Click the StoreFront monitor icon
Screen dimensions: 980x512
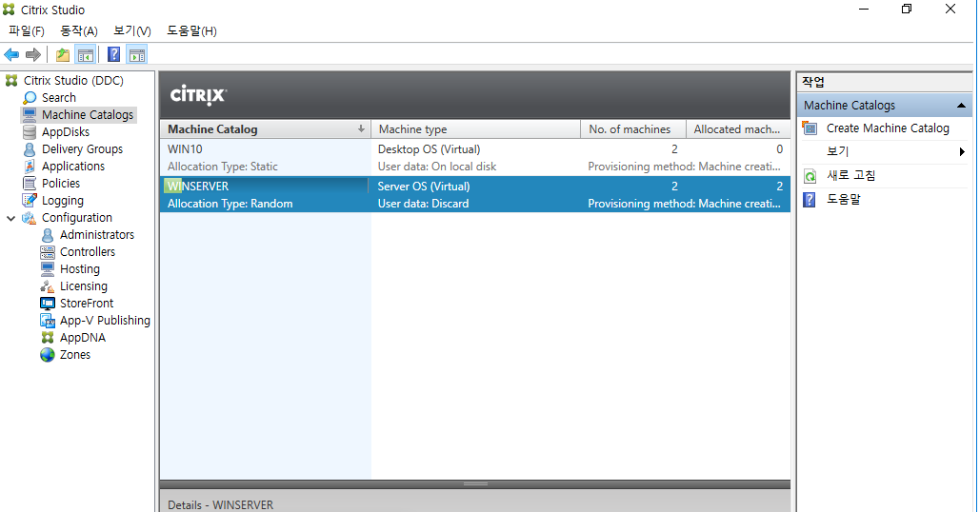(48, 304)
